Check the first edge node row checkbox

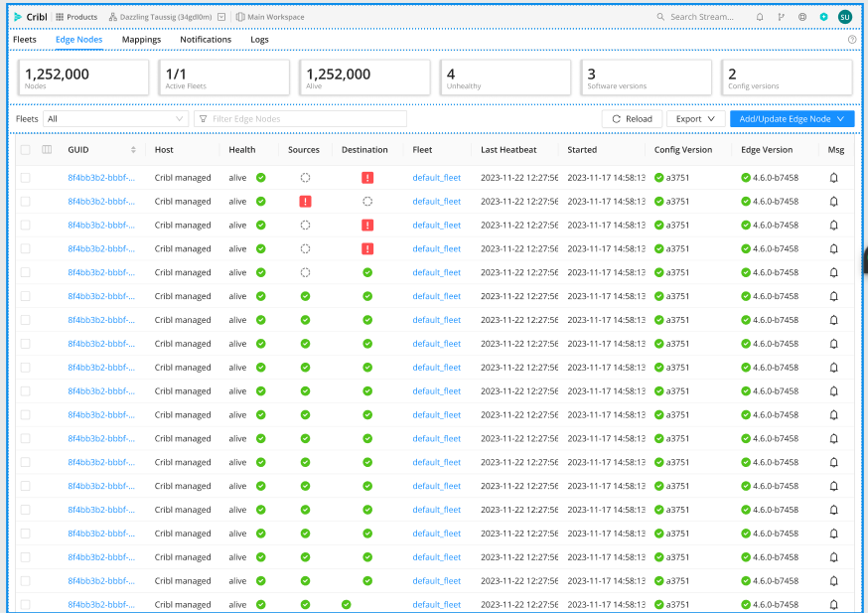click(25, 178)
